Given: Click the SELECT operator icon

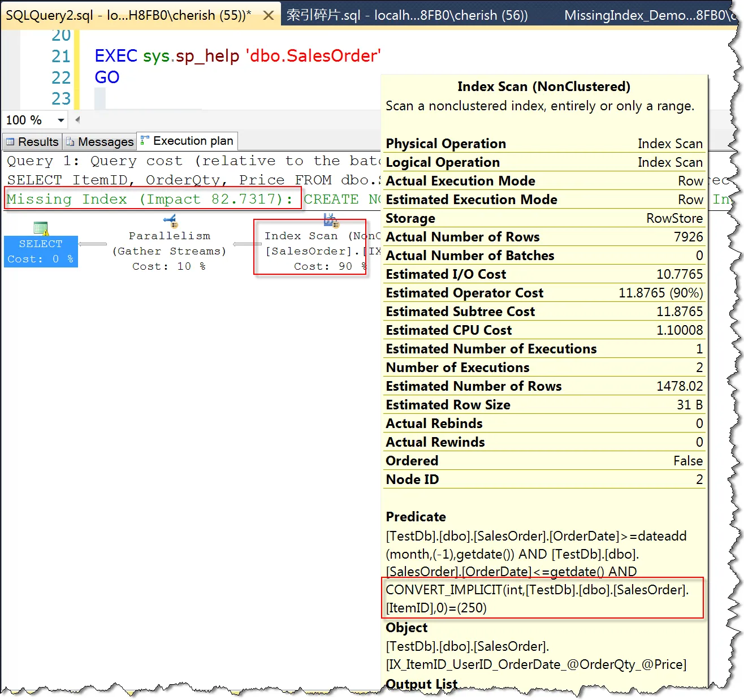Looking at the screenshot, I should pyautogui.click(x=41, y=228).
